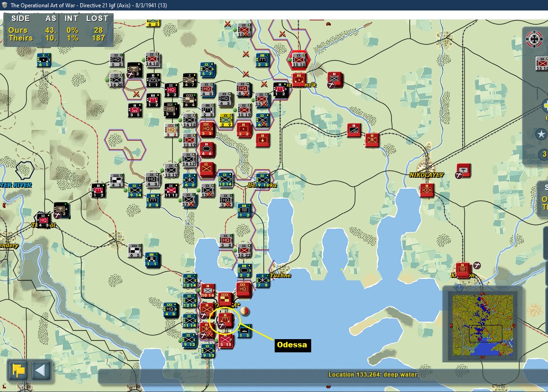Click the Yuzhne town label
Image resolution: width=548 pixels, height=392 pixels.
tap(280, 275)
